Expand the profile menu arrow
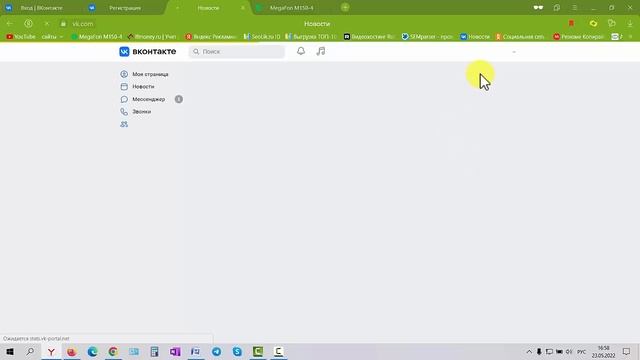640x360 pixels. 514,52
